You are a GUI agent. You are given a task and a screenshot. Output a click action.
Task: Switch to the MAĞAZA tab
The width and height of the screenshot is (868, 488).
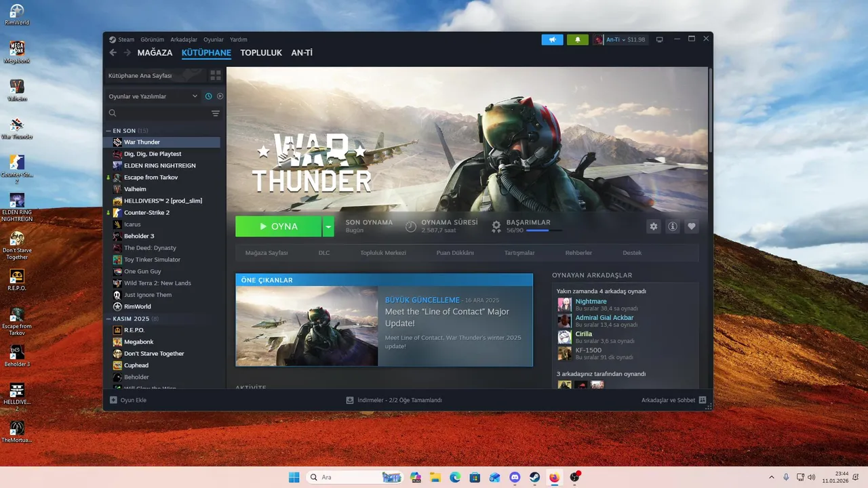pos(155,53)
